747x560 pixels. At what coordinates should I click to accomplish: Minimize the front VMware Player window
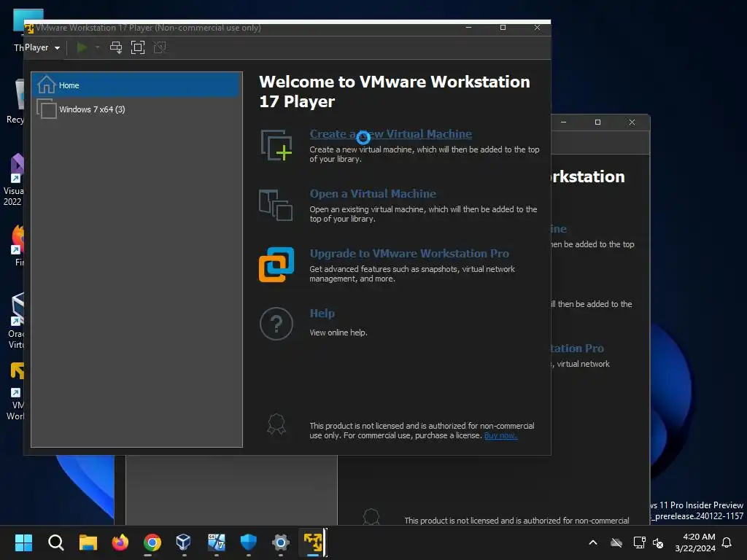[468, 28]
